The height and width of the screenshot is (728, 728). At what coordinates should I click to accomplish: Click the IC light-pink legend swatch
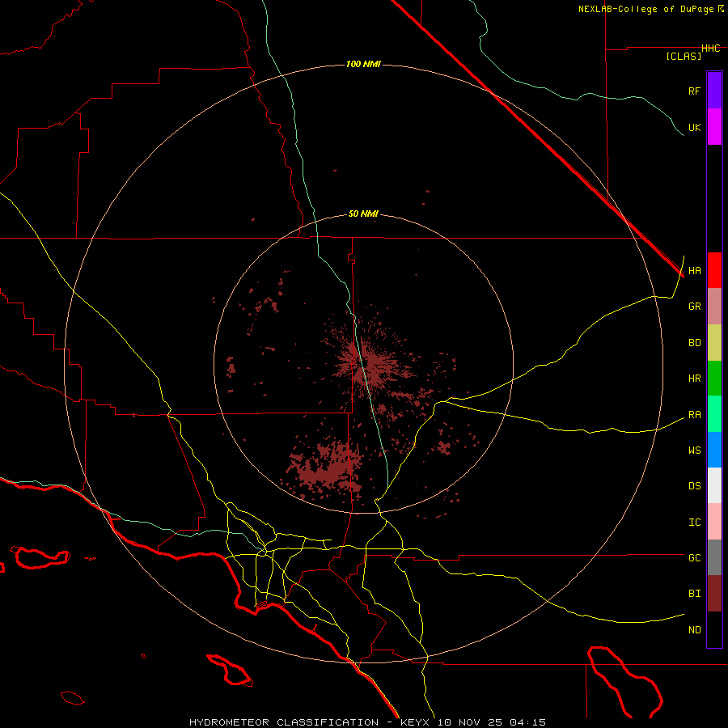(714, 522)
